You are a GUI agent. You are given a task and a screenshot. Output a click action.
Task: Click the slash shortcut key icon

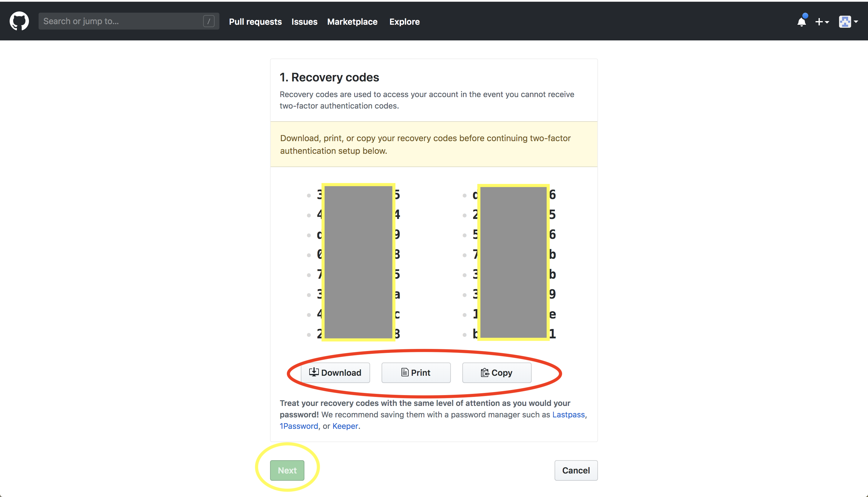209,21
